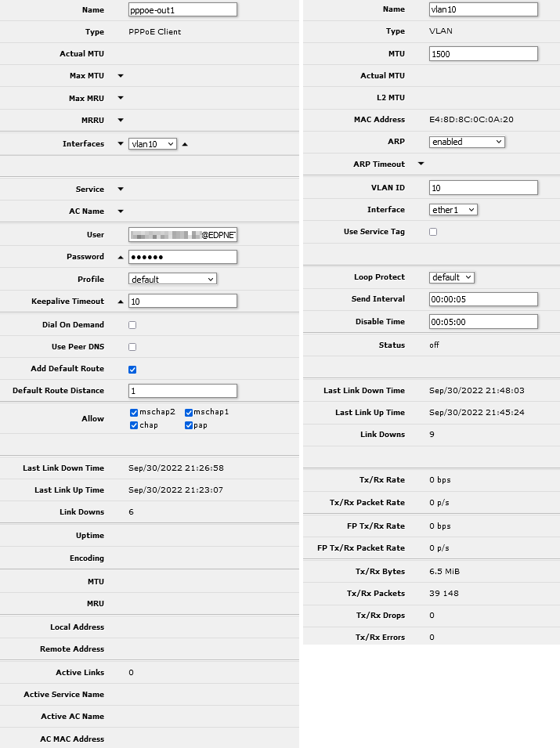Uncheck the mschap2 allow option
The height and width of the screenshot is (748, 560).
click(x=134, y=412)
